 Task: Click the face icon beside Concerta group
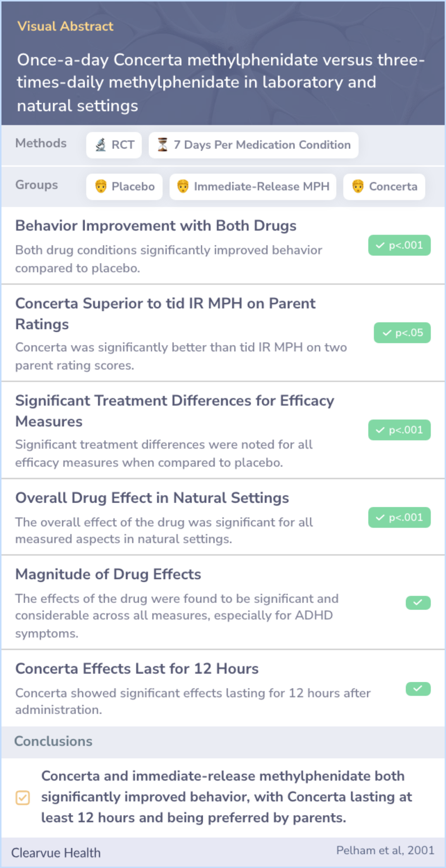point(358,187)
